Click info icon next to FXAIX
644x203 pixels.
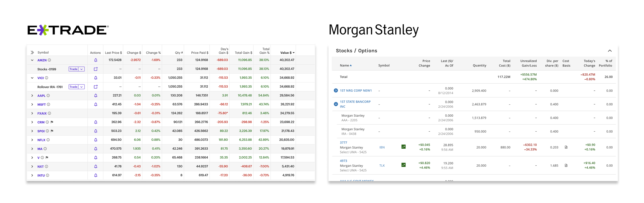coord(49,113)
